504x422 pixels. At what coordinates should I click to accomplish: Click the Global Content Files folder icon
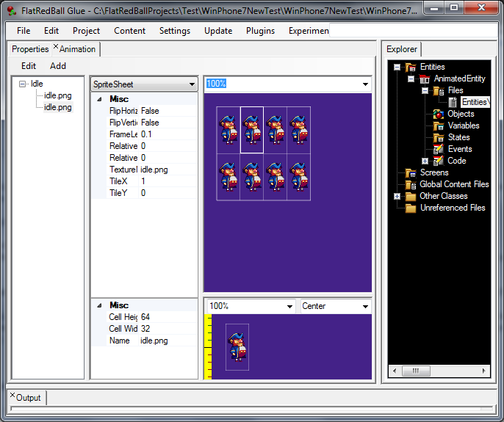click(x=410, y=184)
